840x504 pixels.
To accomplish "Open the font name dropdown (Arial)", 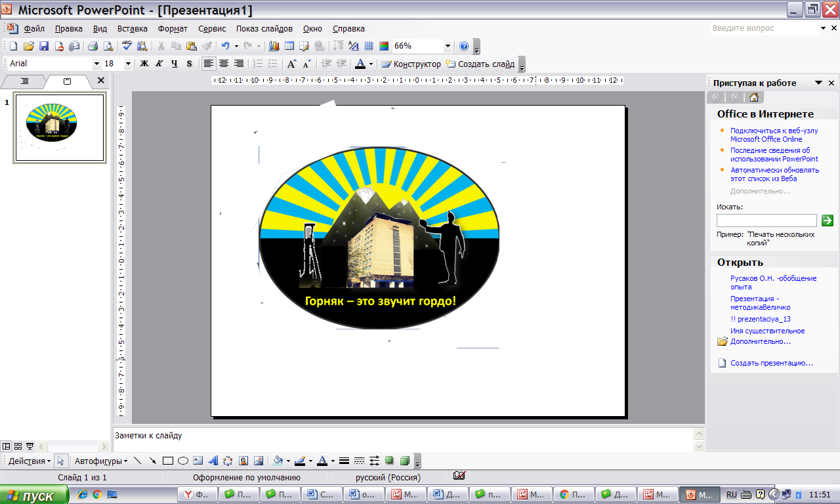I will (96, 64).
